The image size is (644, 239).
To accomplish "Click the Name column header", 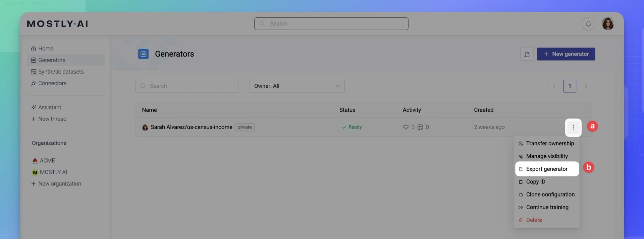I will [x=149, y=110].
